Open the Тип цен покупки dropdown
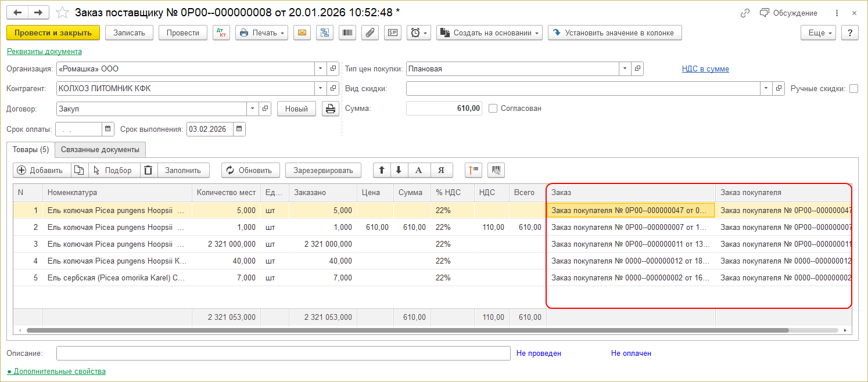868x382 pixels. [625, 69]
